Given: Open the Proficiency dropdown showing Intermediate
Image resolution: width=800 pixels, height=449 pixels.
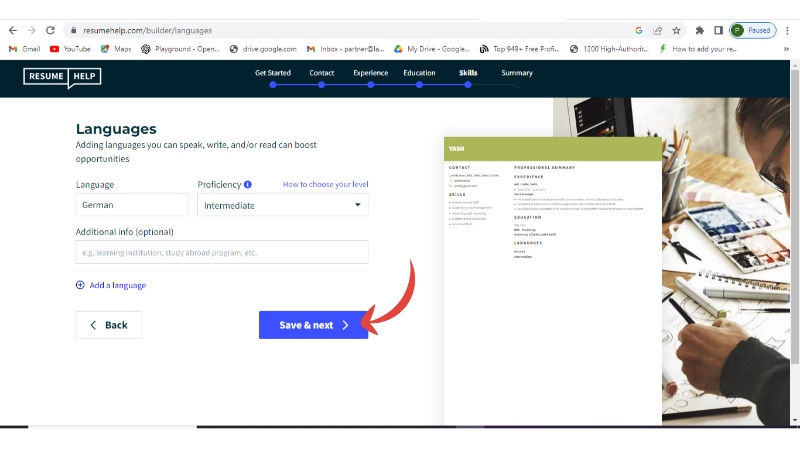Looking at the screenshot, I should [x=283, y=205].
